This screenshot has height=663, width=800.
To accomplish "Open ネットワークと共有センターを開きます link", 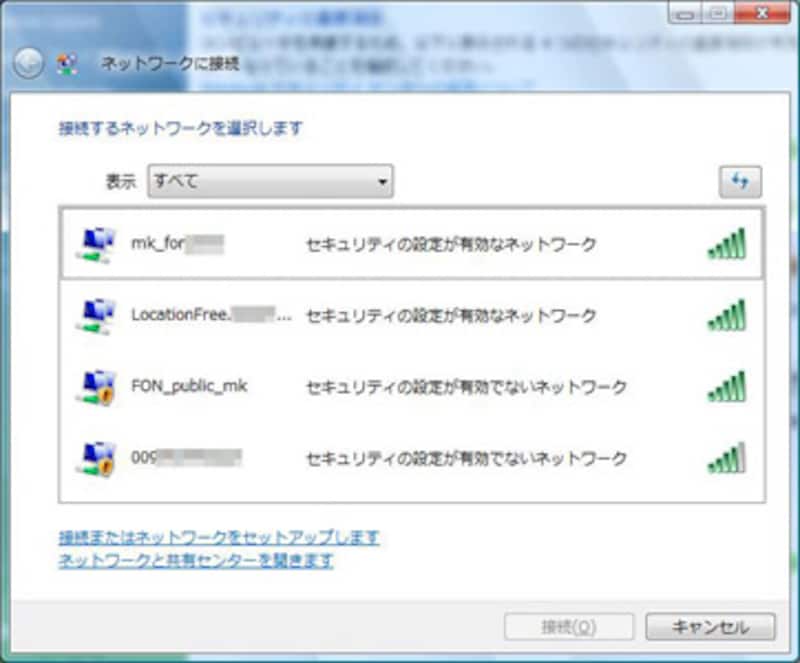I will (196, 560).
